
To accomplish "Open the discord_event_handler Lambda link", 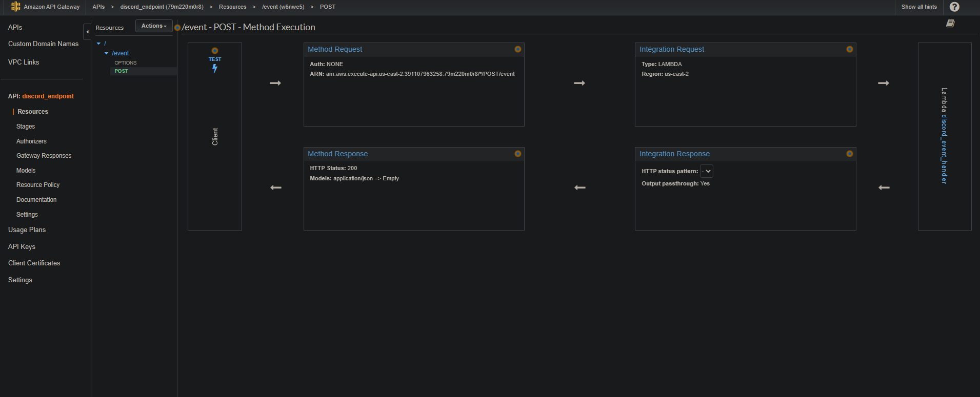I will click(x=944, y=149).
